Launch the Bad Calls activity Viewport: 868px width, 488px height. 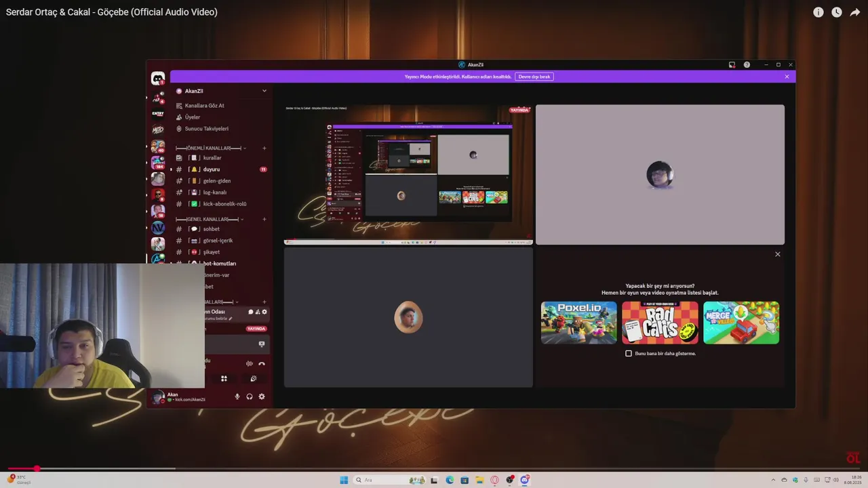[660, 323]
